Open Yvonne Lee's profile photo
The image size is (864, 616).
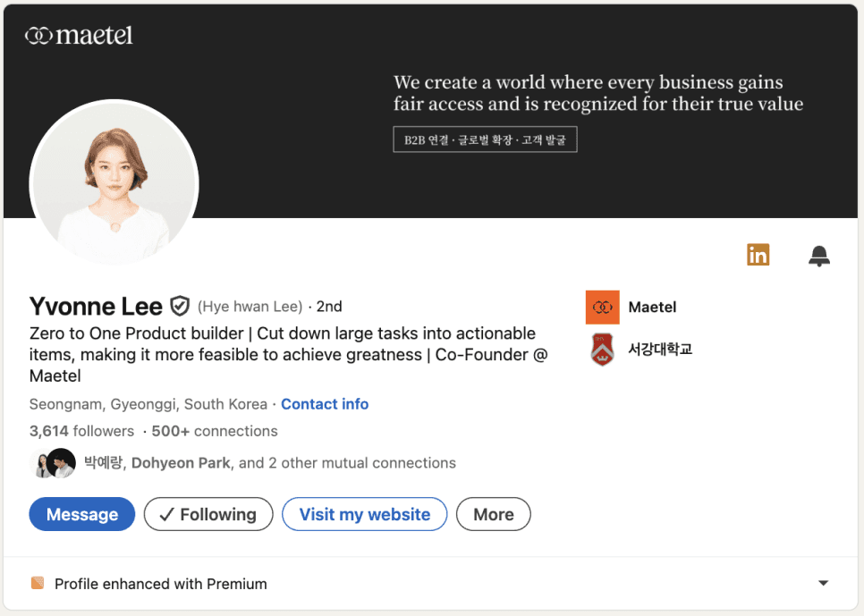point(114,183)
